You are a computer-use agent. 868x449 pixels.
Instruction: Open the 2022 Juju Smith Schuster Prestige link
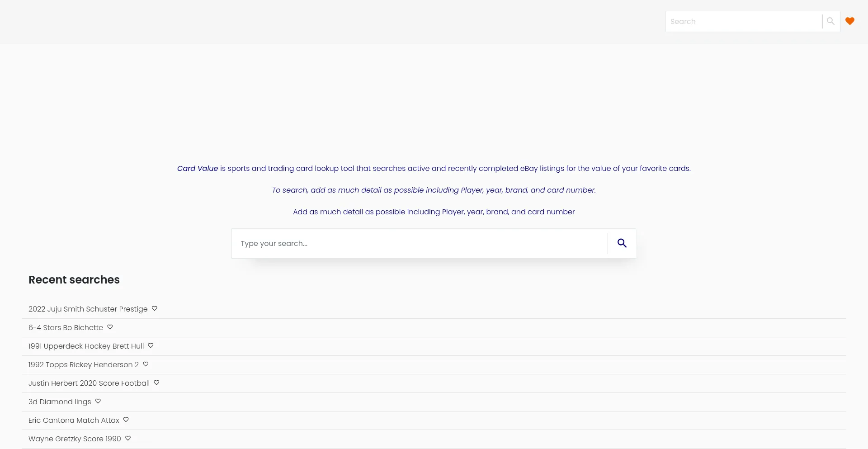(88, 309)
